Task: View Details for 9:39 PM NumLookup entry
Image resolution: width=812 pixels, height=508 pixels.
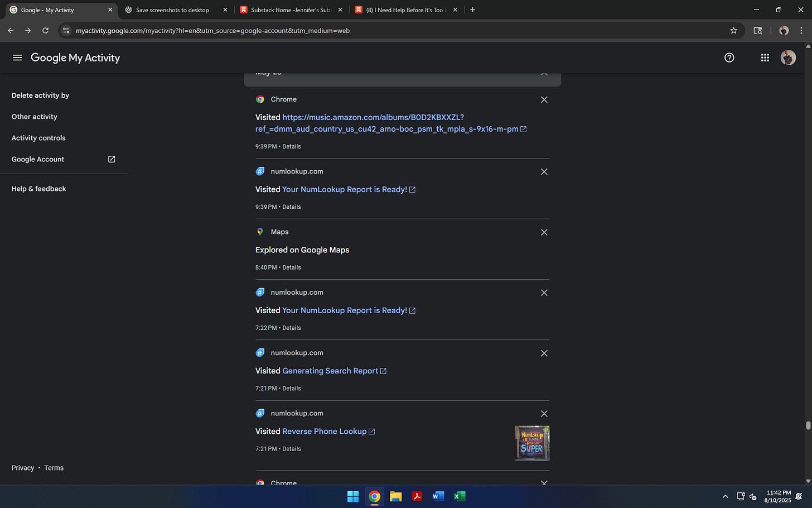Action: [x=291, y=207]
